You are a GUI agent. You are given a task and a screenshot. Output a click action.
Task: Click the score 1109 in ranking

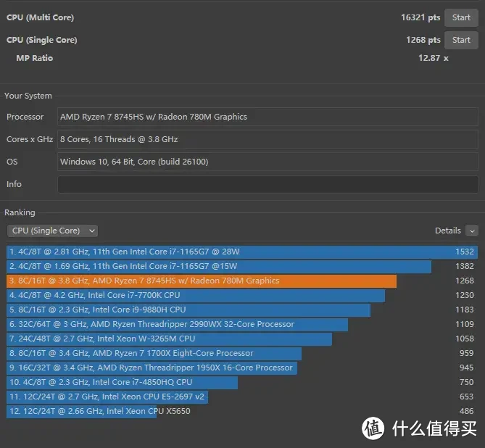tap(465, 325)
